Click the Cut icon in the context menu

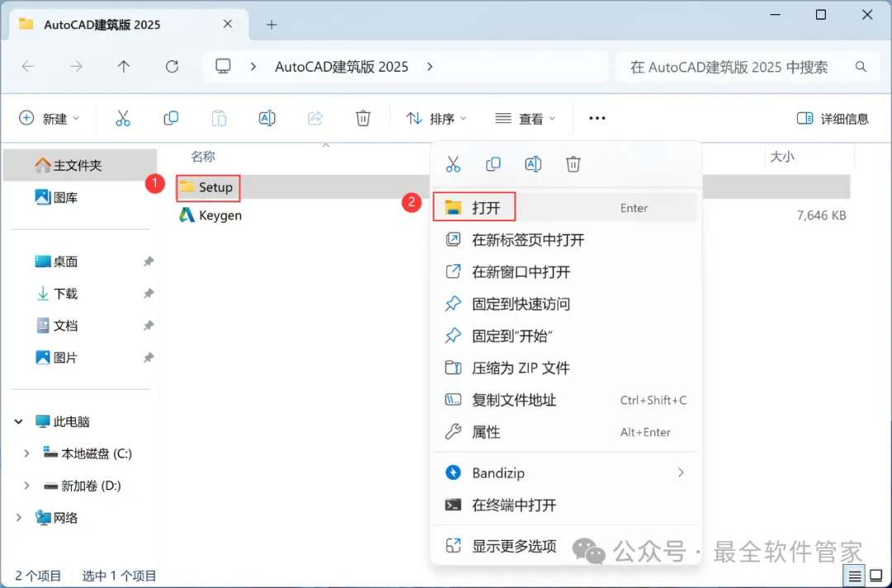tap(453, 164)
